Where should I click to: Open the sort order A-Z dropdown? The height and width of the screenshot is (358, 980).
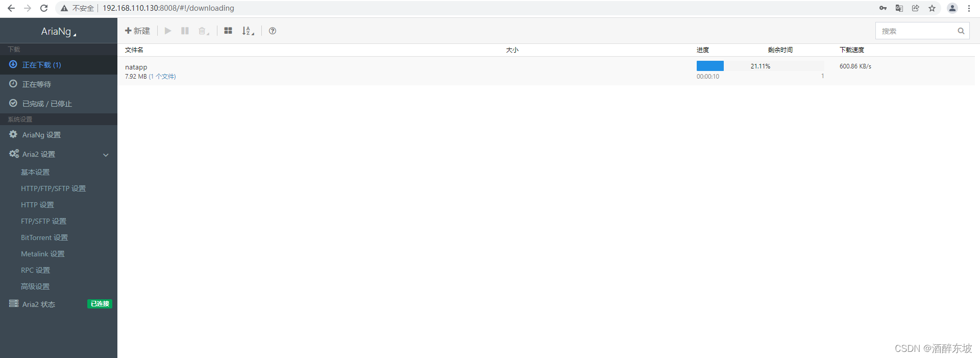[x=248, y=31]
